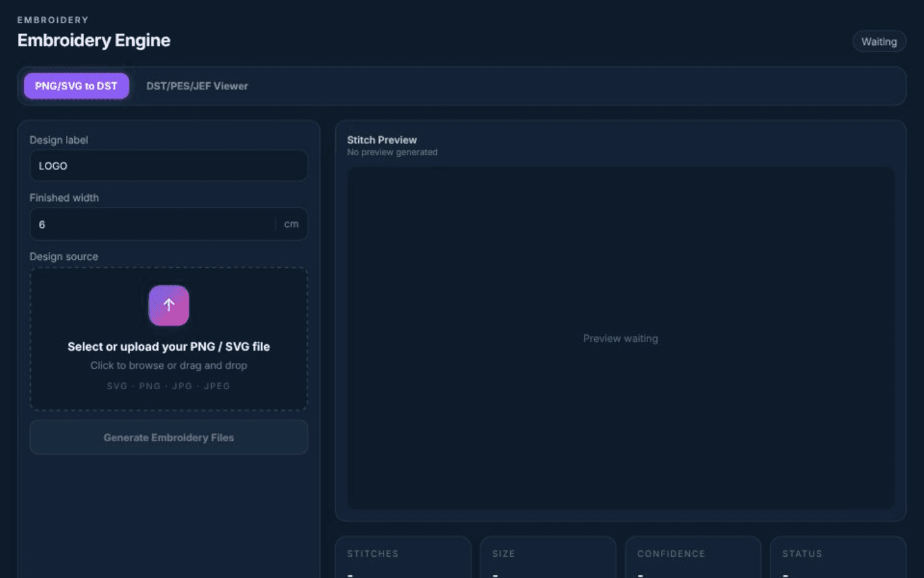Viewport: 924px width, 578px height.
Task: Click the Embroidery Engine title
Action: (94, 40)
